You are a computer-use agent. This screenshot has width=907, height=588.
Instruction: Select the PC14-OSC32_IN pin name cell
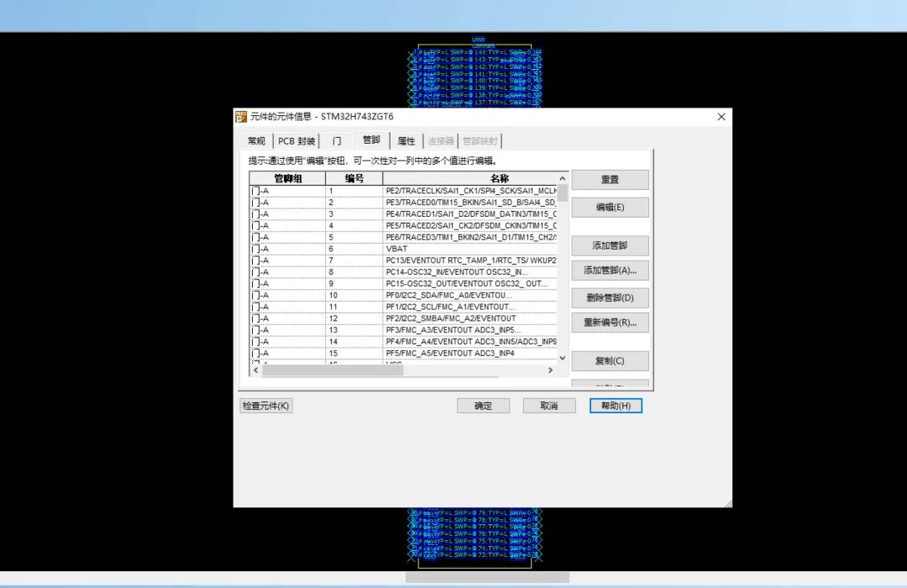469,272
